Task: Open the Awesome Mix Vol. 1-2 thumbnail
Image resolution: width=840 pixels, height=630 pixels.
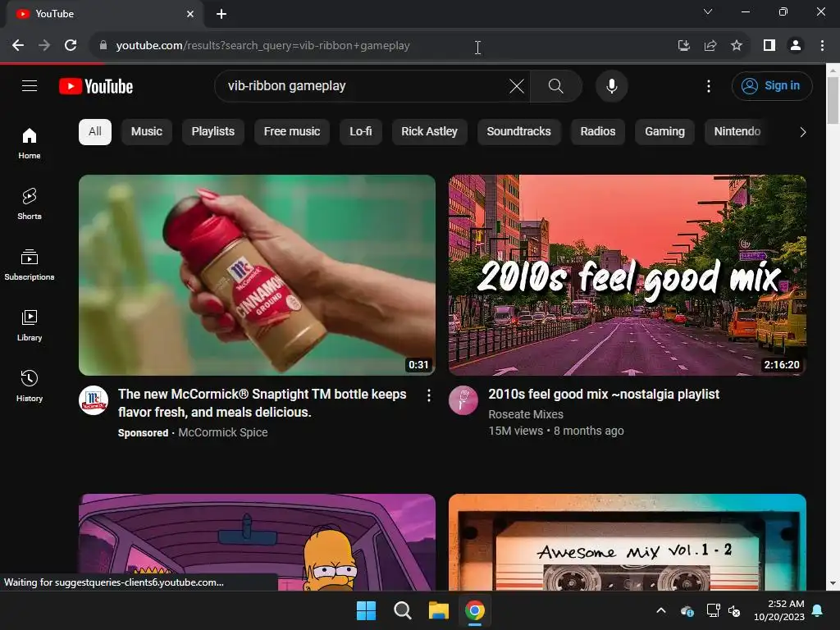Action: (x=628, y=542)
